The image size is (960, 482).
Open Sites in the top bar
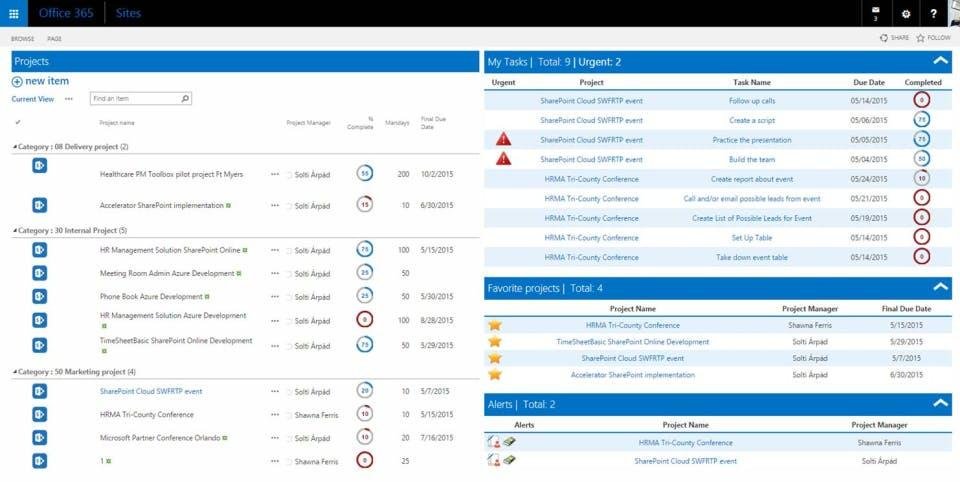click(x=128, y=13)
